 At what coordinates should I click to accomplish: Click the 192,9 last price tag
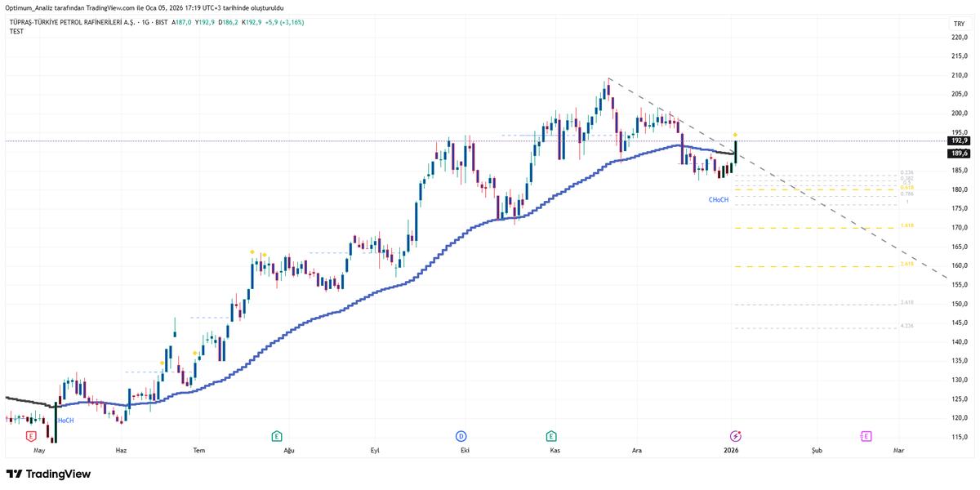pos(959,140)
